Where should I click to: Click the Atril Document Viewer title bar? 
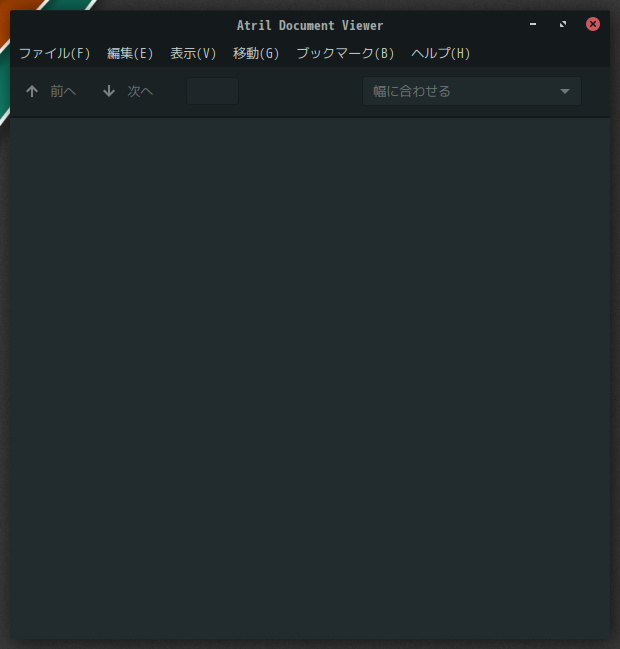(310, 26)
